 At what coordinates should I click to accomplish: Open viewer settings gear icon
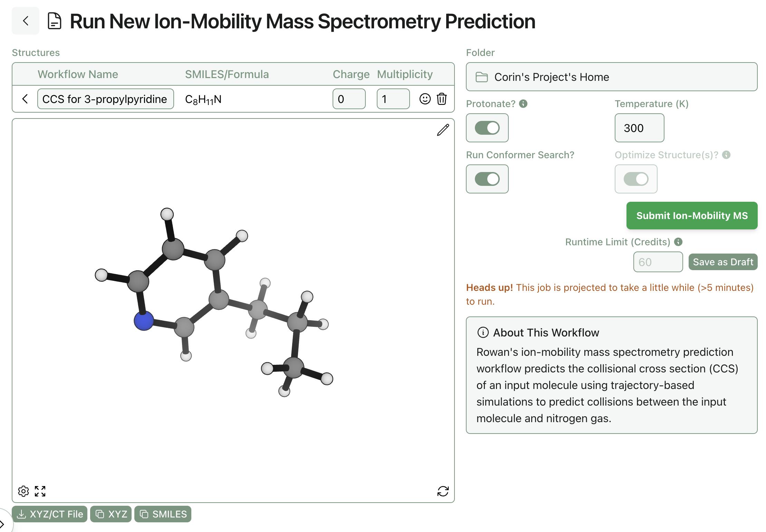pyautogui.click(x=23, y=491)
